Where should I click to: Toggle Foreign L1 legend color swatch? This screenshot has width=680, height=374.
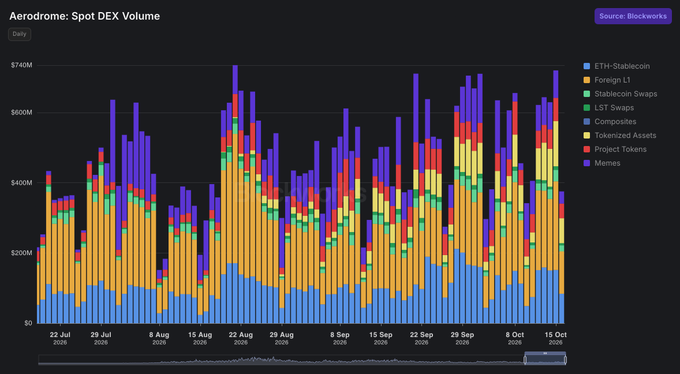click(x=587, y=80)
